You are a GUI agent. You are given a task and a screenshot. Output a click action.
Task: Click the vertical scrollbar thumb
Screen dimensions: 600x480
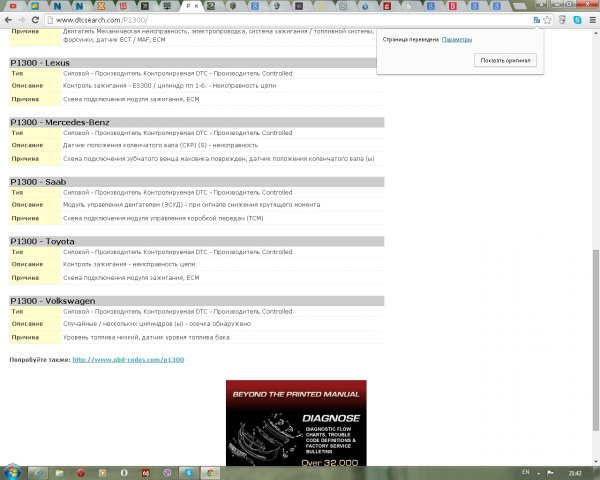595,340
